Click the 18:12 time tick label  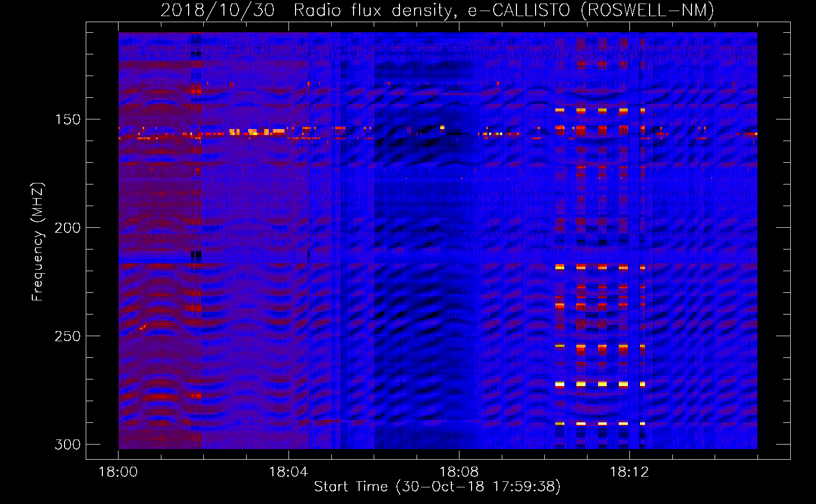(x=629, y=472)
